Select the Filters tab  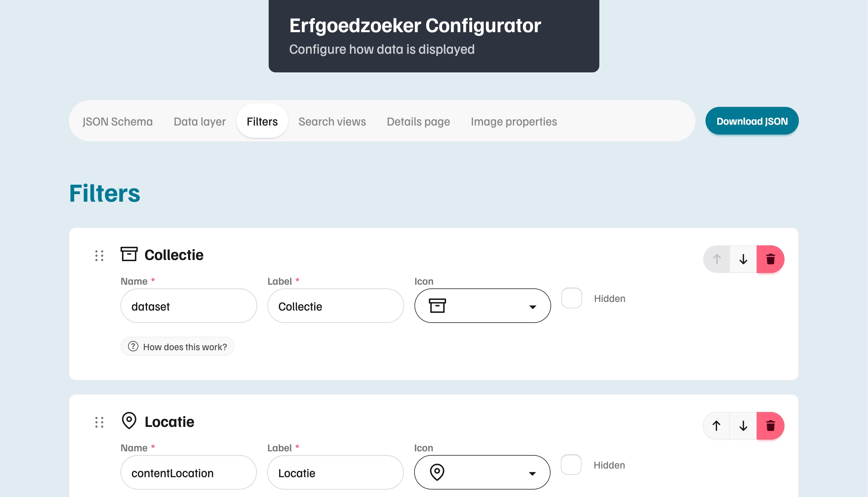click(x=262, y=121)
